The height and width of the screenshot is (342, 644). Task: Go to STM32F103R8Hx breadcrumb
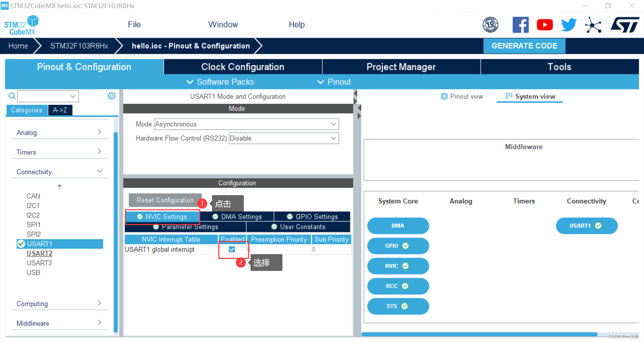pos(79,46)
